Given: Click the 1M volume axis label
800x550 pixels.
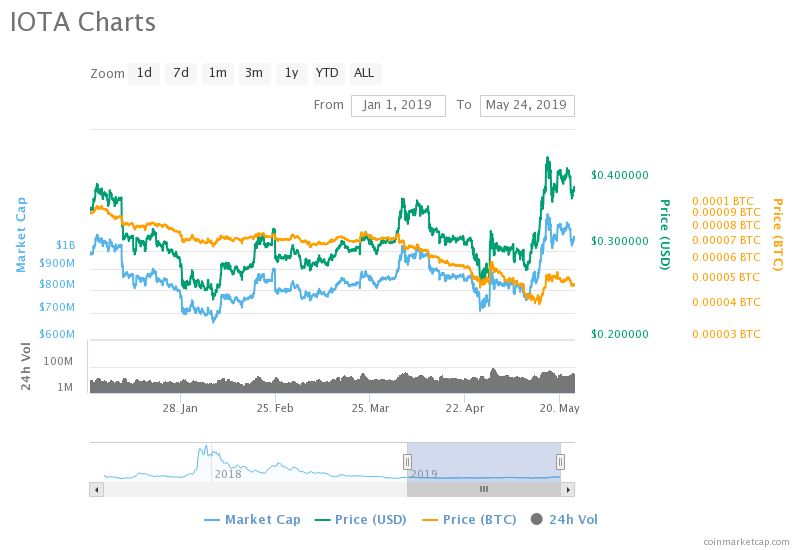Looking at the screenshot, I should 65,387.
